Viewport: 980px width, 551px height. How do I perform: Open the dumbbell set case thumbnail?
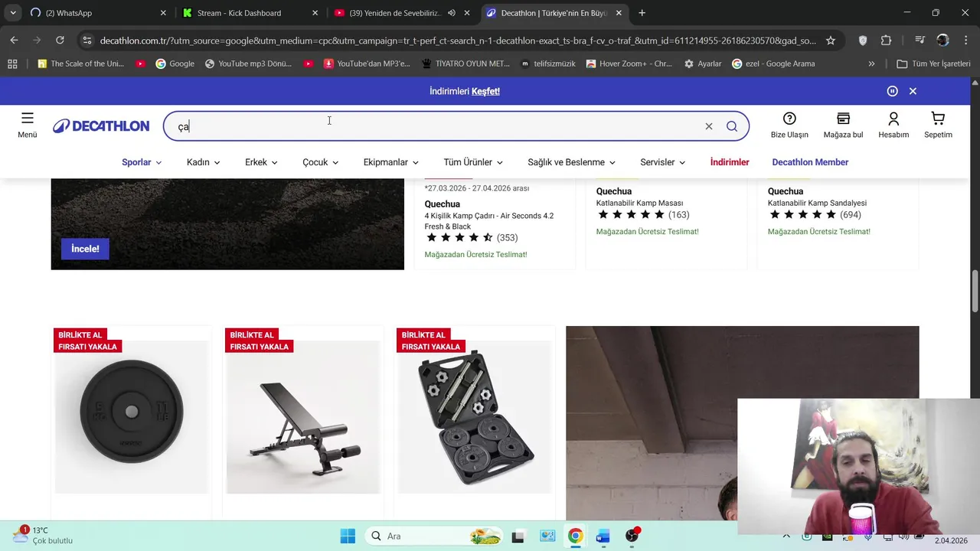pos(475,417)
